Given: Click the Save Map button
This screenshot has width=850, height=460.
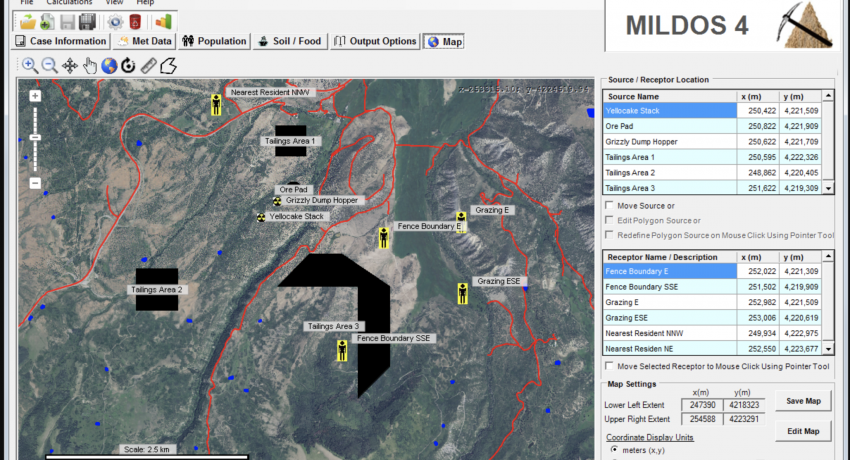Looking at the screenshot, I should coord(803,401).
